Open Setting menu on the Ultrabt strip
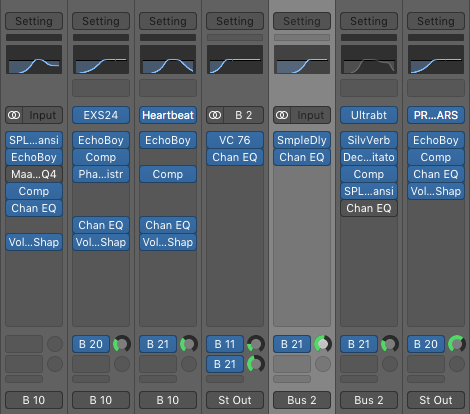Image resolution: width=470 pixels, height=414 pixels. pos(369,21)
